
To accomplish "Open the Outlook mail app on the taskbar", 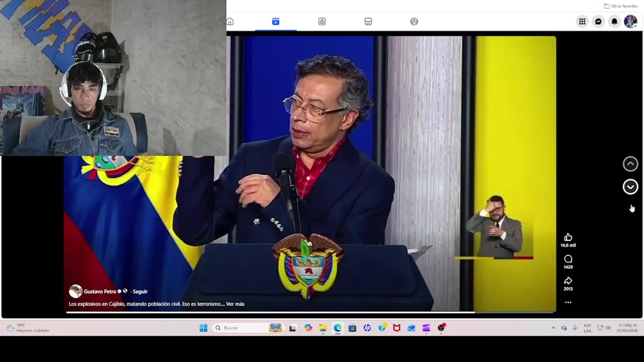I will point(412,328).
